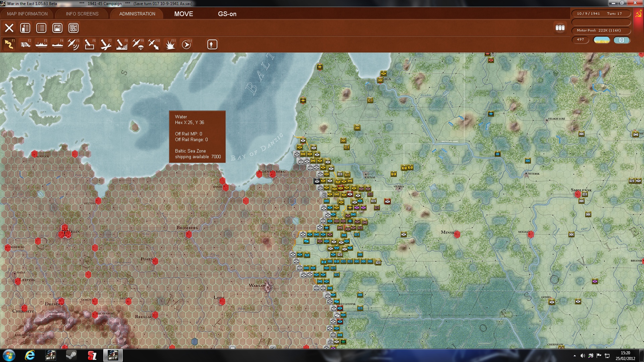The height and width of the screenshot is (362, 644).
Task: Click the F12 end turn arrow icon
Action: (186, 44)
